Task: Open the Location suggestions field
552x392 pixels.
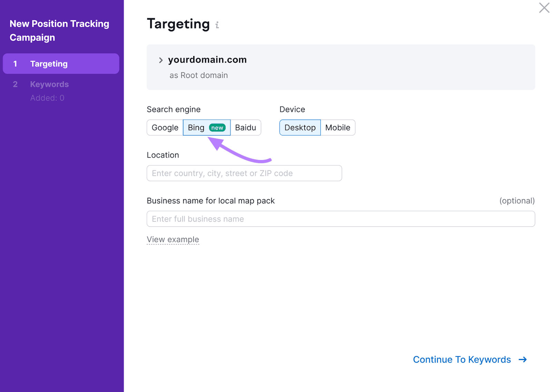Action: coord(244,173)
